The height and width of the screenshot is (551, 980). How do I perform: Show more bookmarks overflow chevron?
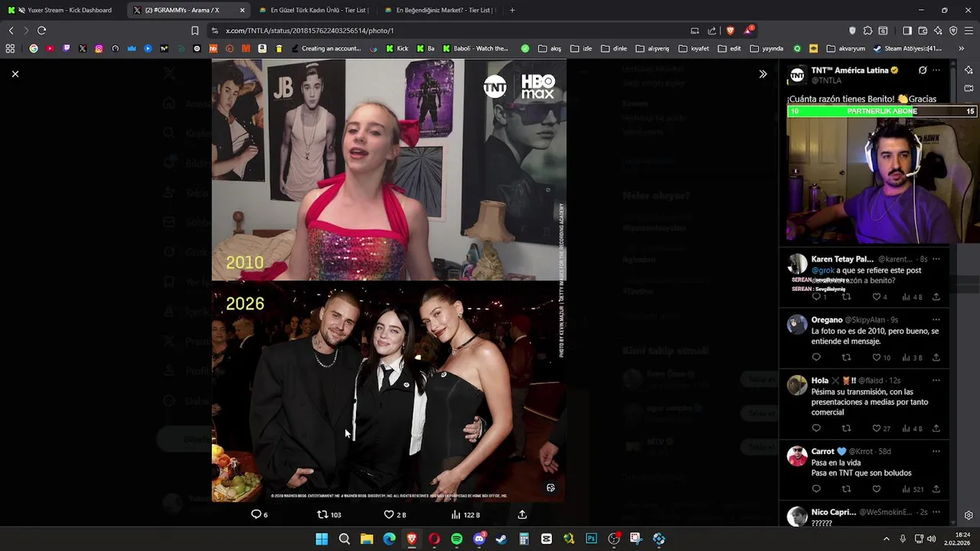click(961, 48)
